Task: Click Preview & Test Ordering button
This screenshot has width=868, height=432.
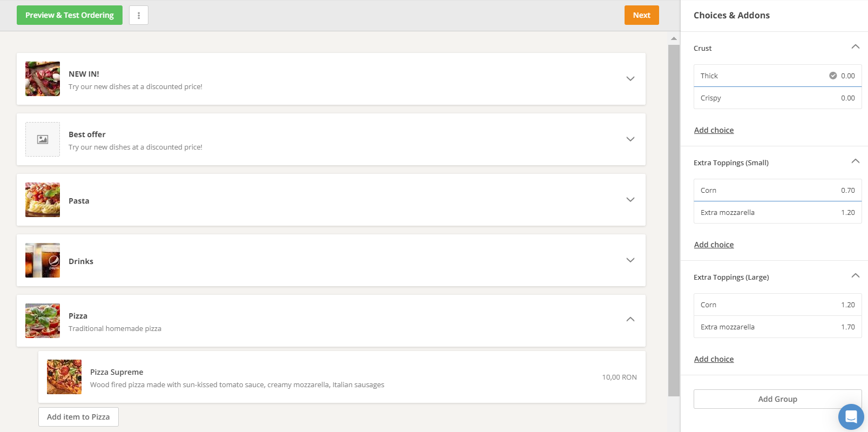Action: coord(70,15)
